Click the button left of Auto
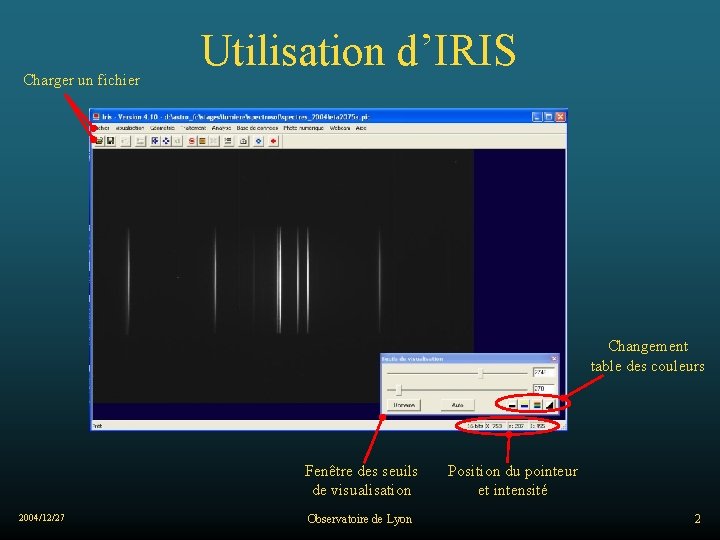 [404, 405]
